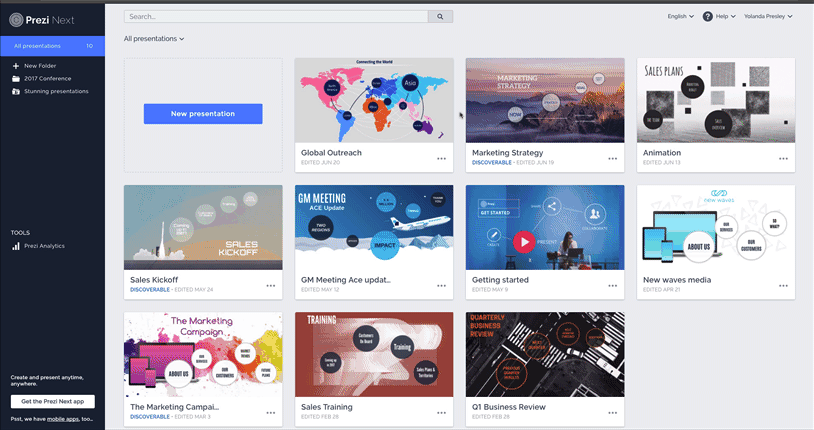Click the New presentation button
The image size is (814, 430).
click(x=203, y=114)
